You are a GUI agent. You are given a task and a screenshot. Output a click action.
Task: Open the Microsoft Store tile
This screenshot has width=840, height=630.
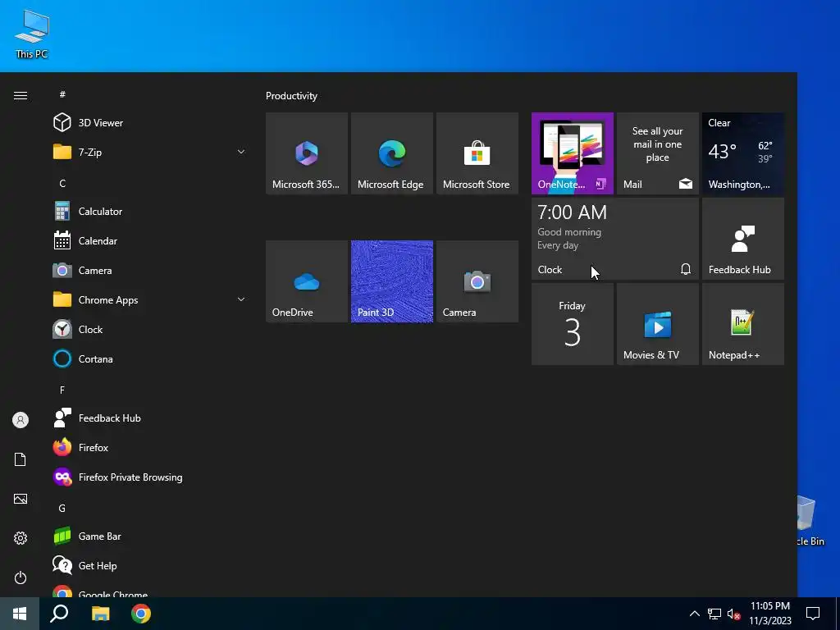click(x=477, y=153)
